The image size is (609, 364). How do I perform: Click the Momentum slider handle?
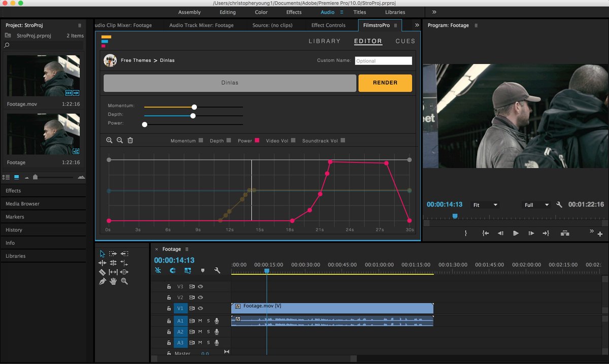194,107
